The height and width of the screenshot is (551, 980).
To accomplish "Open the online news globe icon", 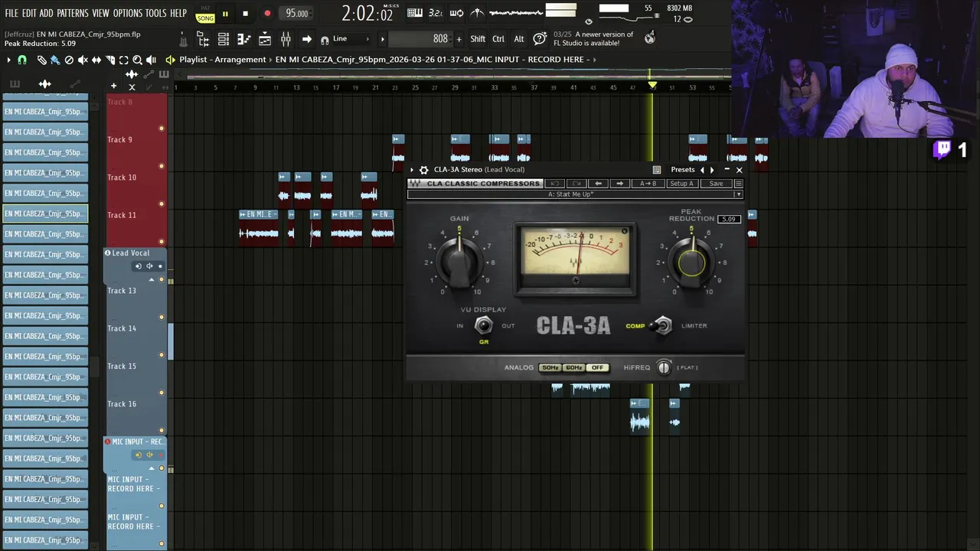I will pos(650,37).
